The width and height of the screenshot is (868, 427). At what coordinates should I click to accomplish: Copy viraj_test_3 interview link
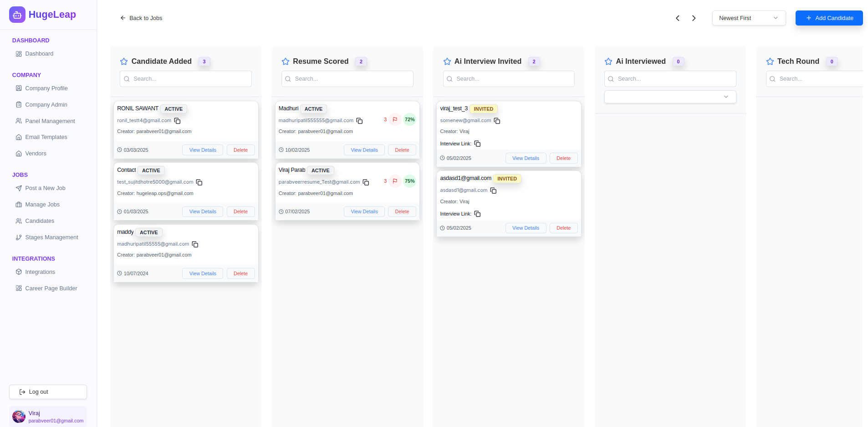tap(477, 144)
